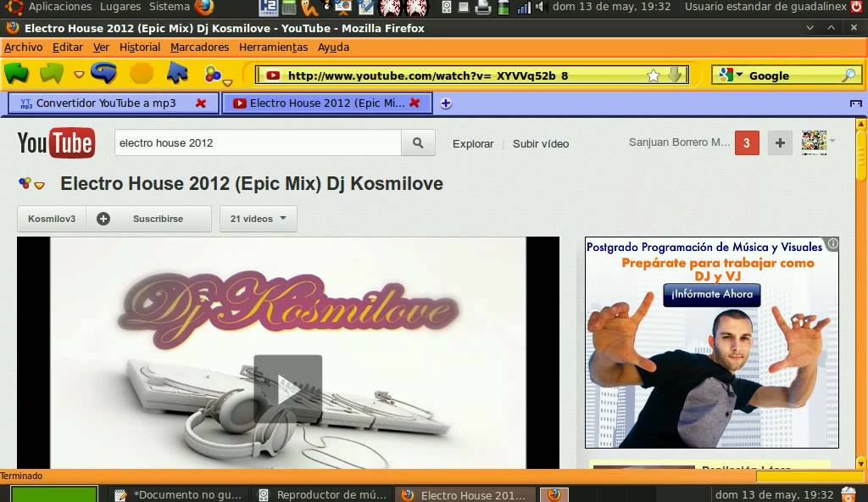
Task: Click the magnifier in Firefox search box
Action: (849, 75)
